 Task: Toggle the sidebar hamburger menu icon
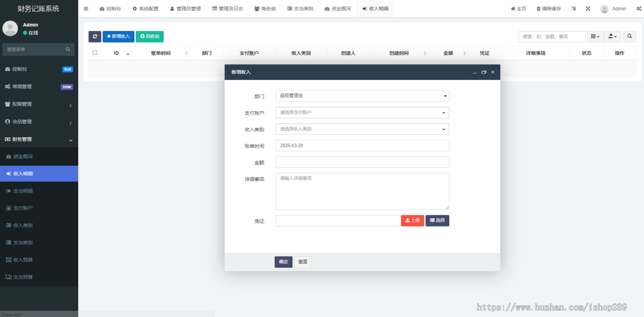(86, 9)
